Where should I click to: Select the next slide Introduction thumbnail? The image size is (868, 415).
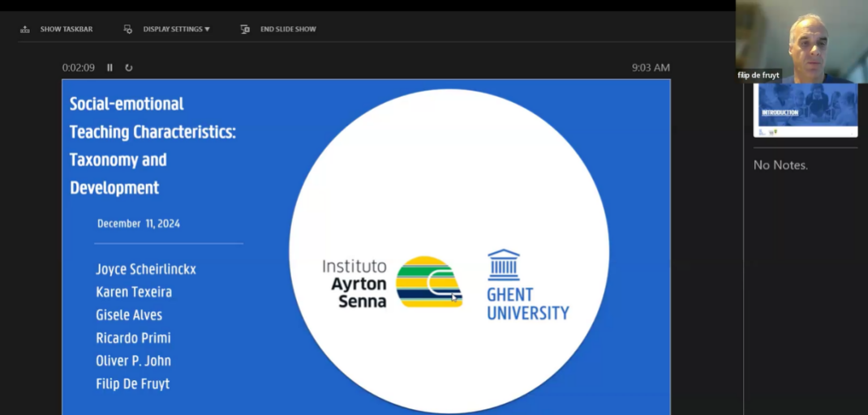point(806,110)
